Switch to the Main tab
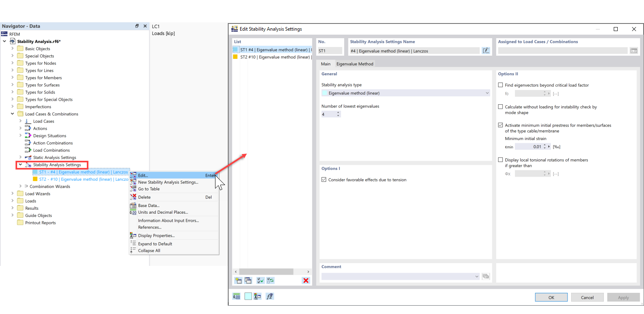The image size is (644, 314). (326, 64)
